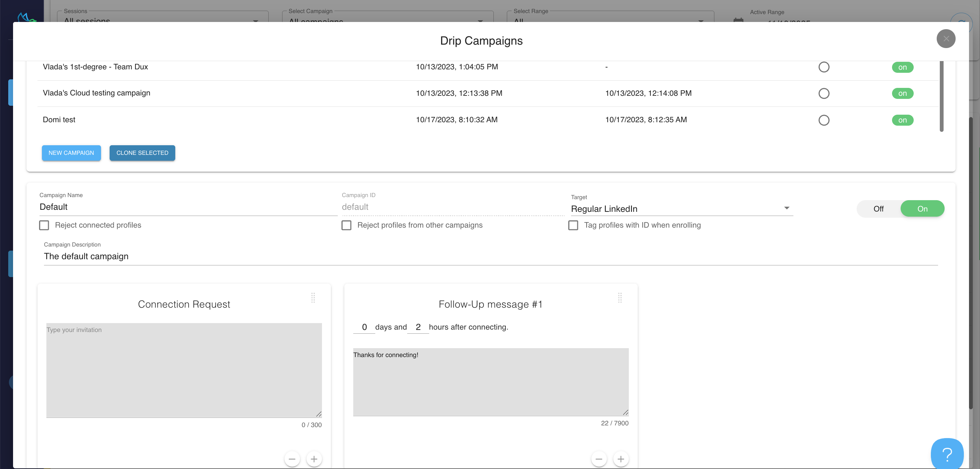This screenshot has width=980, height=469.
Task: Click minus icon under Connection Request
Action: 292,459
